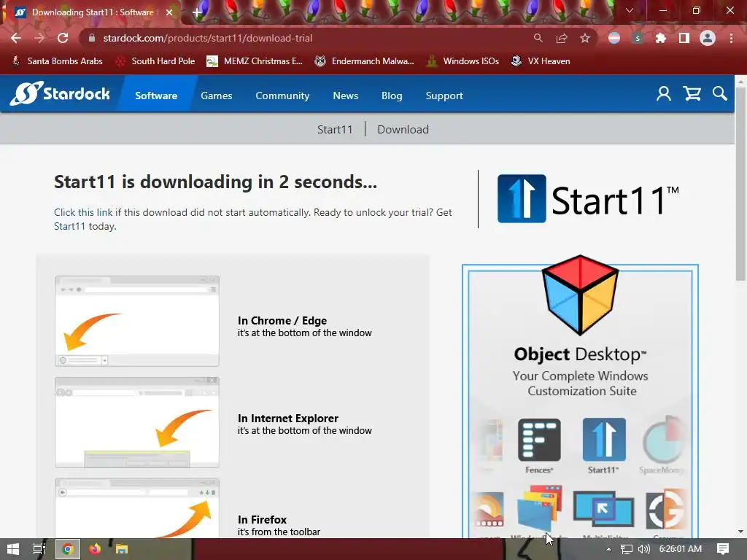
Task: Click the Stardock site search icon
Action: coord(720,94)
